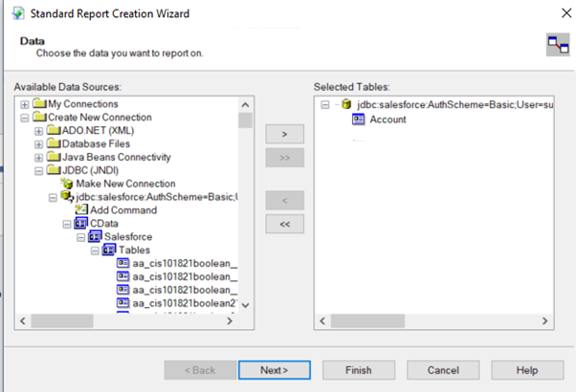Select the Account table icon in Selected Tables
This screenshot has width=576, height=392.
pyautogui.click(x=360, y=120)
